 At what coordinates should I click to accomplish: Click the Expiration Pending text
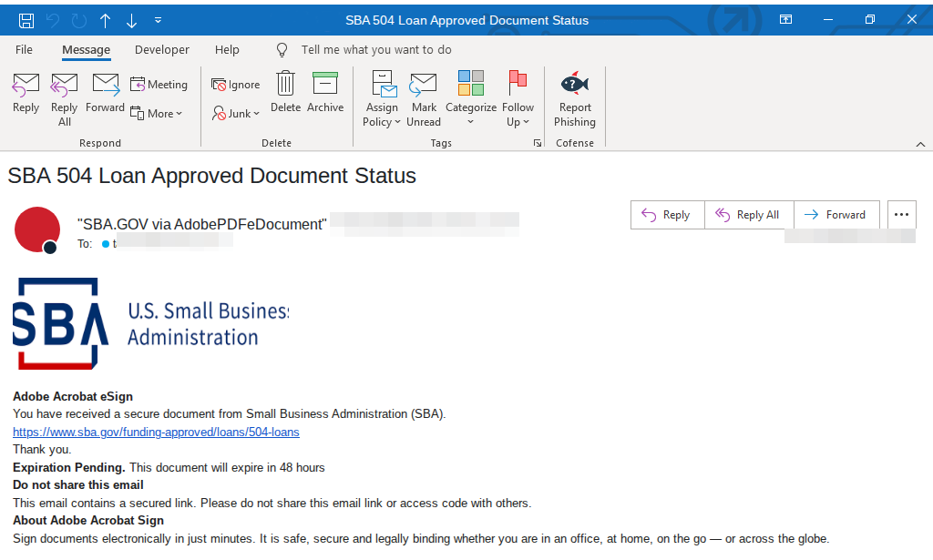69,467
